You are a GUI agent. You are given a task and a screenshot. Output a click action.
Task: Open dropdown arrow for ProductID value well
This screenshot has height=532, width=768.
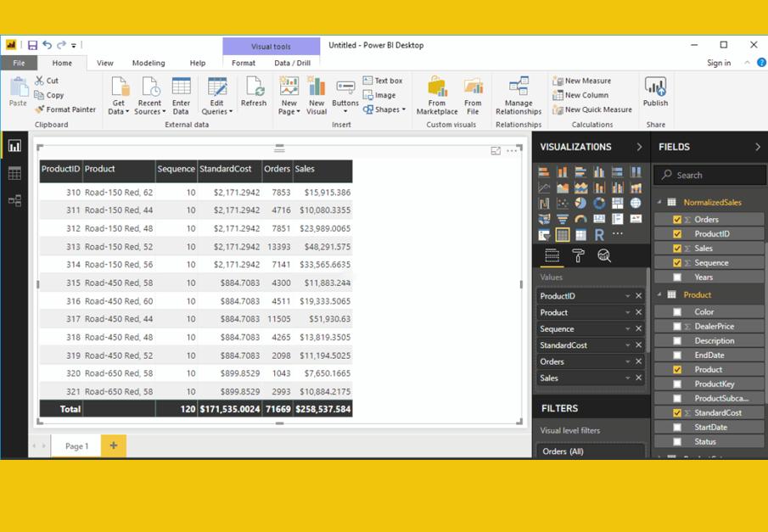pos(627,296)
